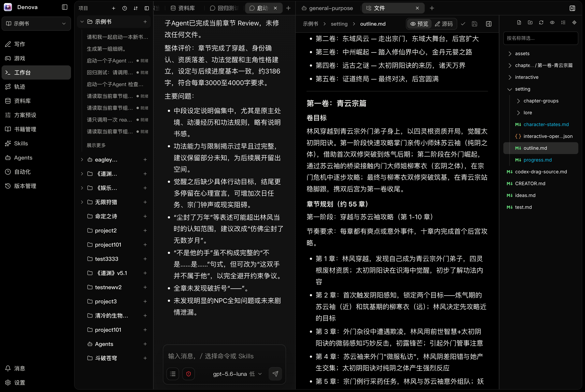Click 展示更多 to show more conversations
585x392 pixels.
pyautogui.click(x=96, y=145)
